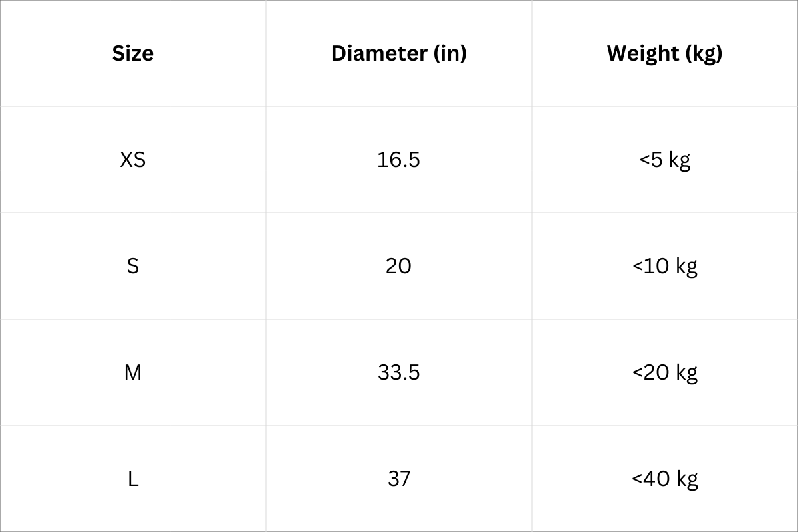Click the 16.5 diameter value
Image resolution: width=798 pixels, height=532 pixels.
tap(399, 160)
